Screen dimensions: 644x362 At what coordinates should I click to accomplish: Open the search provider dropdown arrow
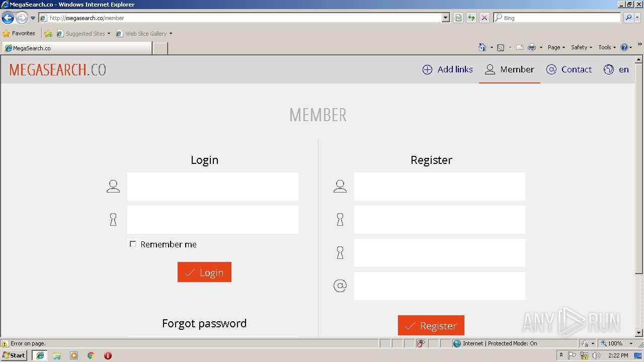click(637, 18)
